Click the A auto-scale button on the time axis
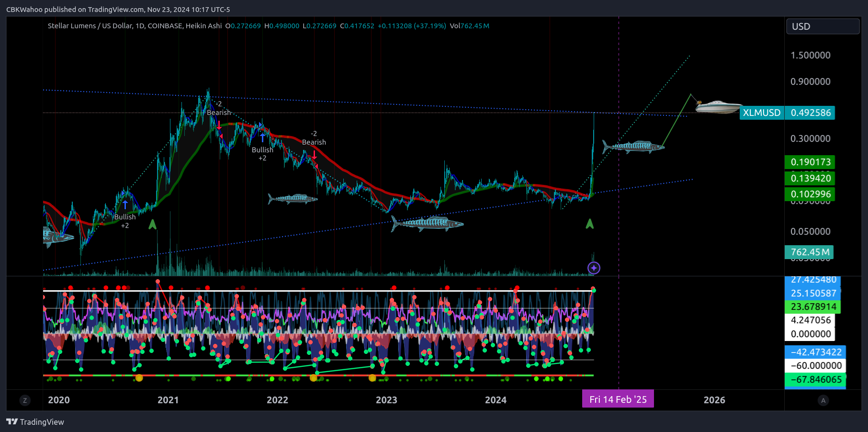The height and width of the screenshot is (432, 868). pos(823,400)
